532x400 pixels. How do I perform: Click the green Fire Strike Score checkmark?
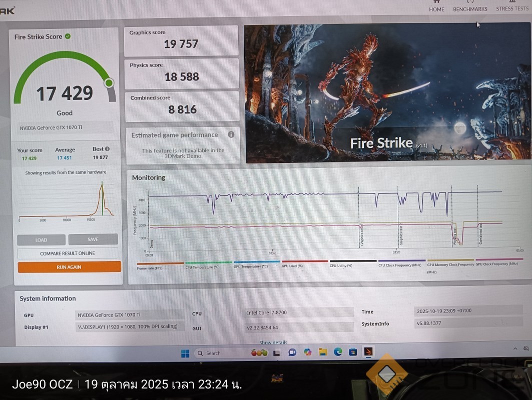click(x=68, y=36)
